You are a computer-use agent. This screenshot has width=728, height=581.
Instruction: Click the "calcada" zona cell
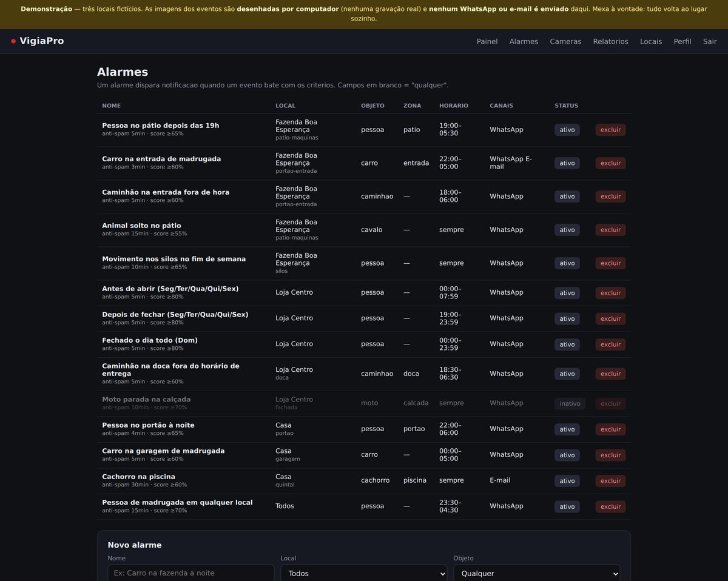click(x=416, y=403)
